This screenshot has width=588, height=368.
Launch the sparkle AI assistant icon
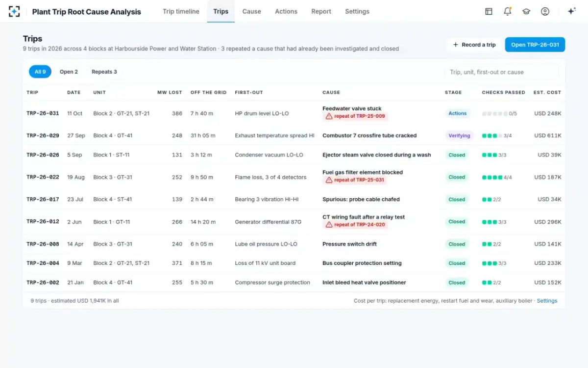click(571, 11)
